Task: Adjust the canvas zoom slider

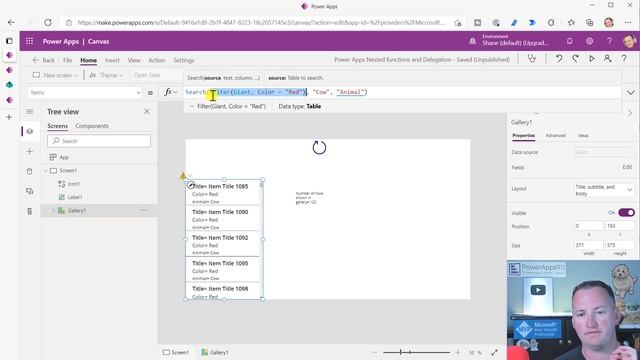Action: point(416,352)
